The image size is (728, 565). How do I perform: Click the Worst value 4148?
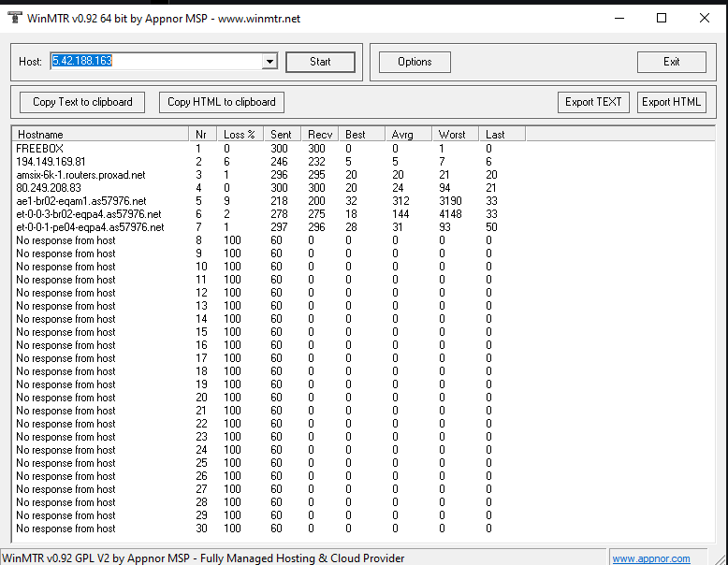point(450,214)
